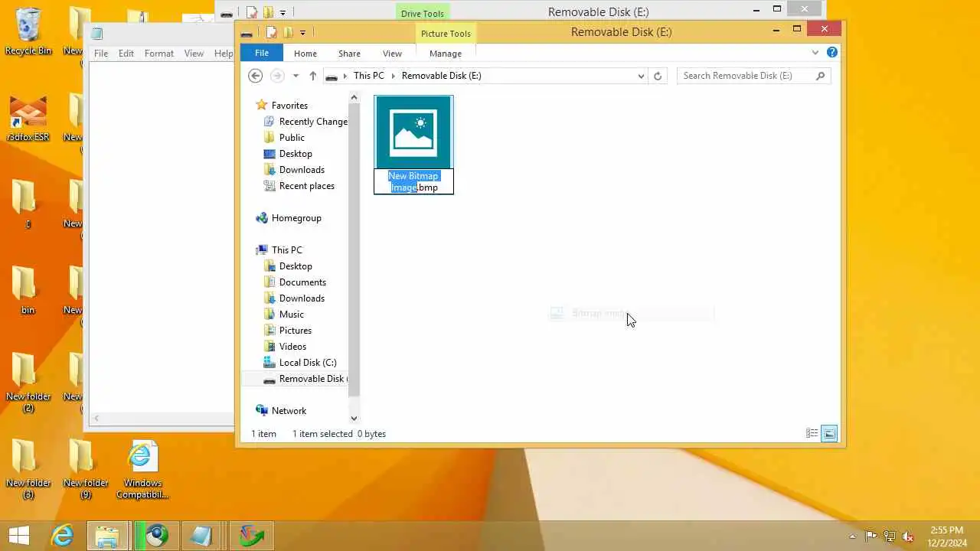Refresh the Removable Disk (E:) folder

658,76
